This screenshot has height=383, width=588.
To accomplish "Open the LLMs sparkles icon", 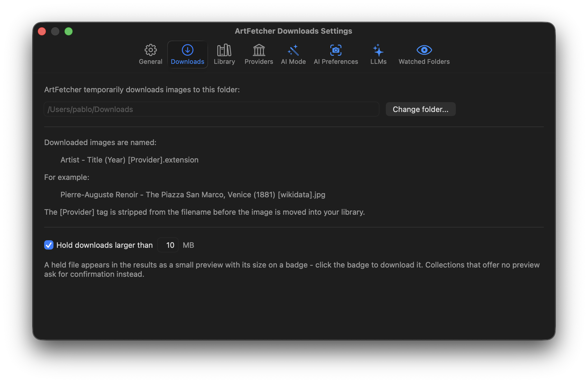I will (x=378, y=50).
